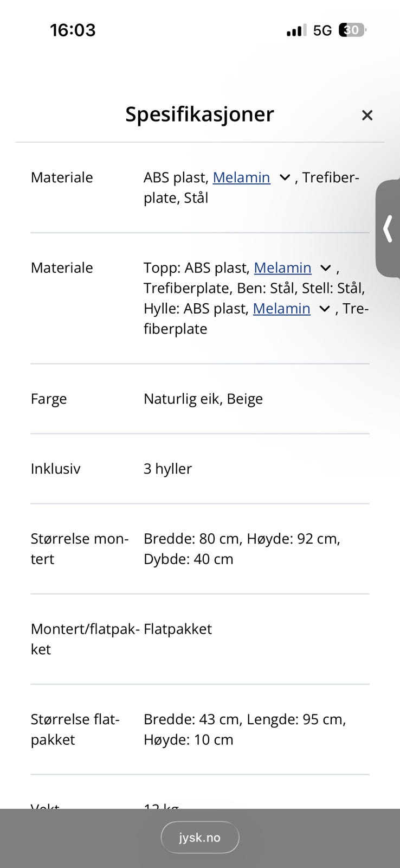Image resolution: width=400 pixels, height=868 pixels.
Task: Tap the 5G network indicator
Action: [x=321, y=30]
